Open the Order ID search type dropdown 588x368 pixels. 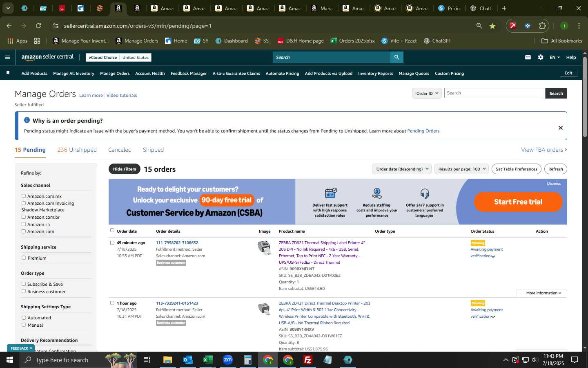[427, 93]
